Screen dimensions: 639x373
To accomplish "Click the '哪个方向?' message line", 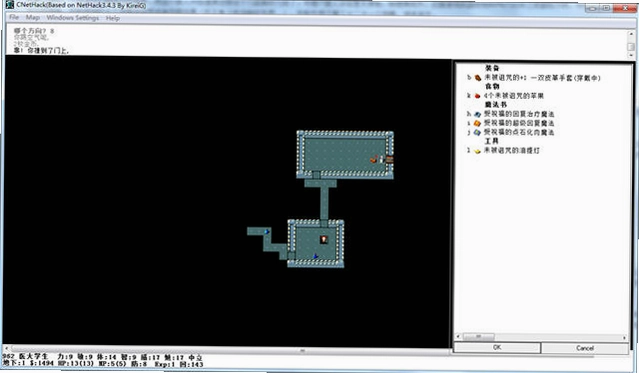I will [x=34, y=31].
